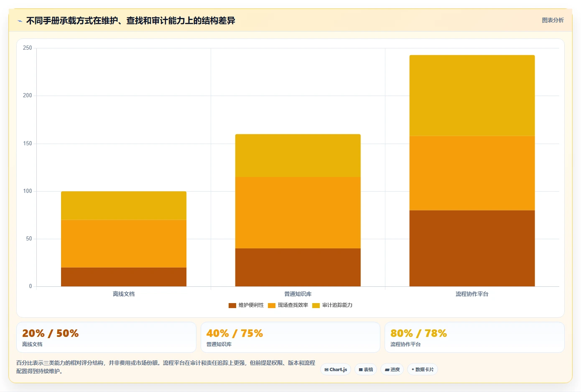This screenshot has width=581, height=392.
Task: Click 普通知识库 caption under 40% / 75%
Action: (219, 344)
